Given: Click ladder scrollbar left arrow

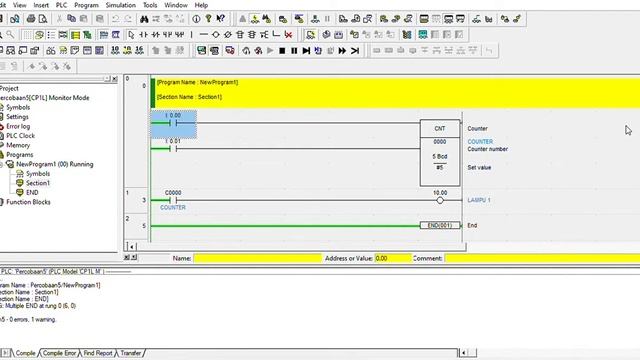Looking at the screenshot, I should point(131,247).
